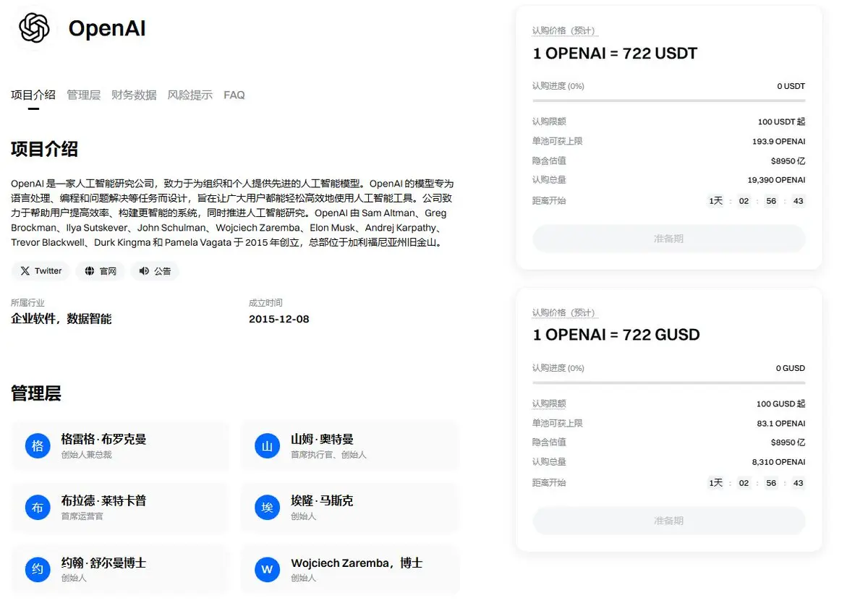Click 认购价格（预计）label in USDT pool
The width and height of the screenshot is (868, 611).
tap(563, 30)
